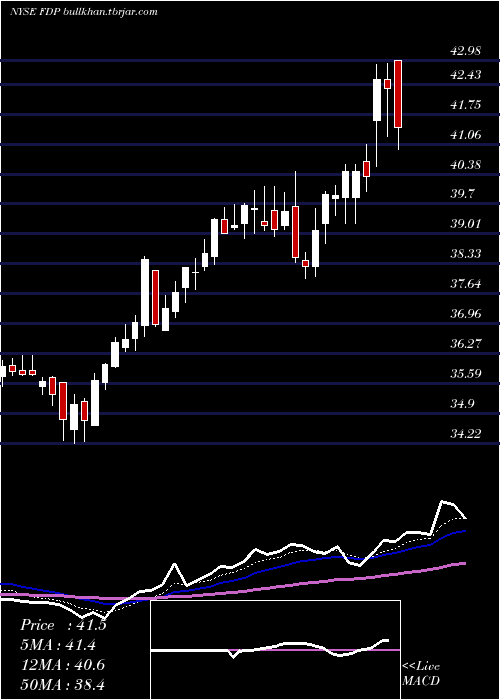Click the 12MA : 40.6 readout
Image resolution: width=500 pixels, height=700 pixels.
(x=62, y=665)
